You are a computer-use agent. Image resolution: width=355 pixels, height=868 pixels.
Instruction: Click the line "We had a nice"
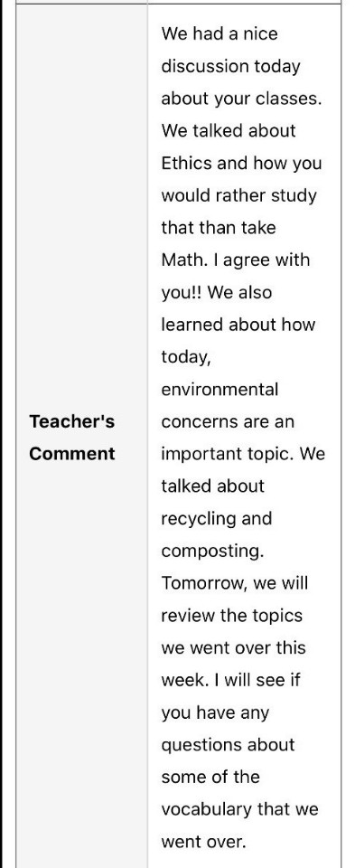click(220, 33)
